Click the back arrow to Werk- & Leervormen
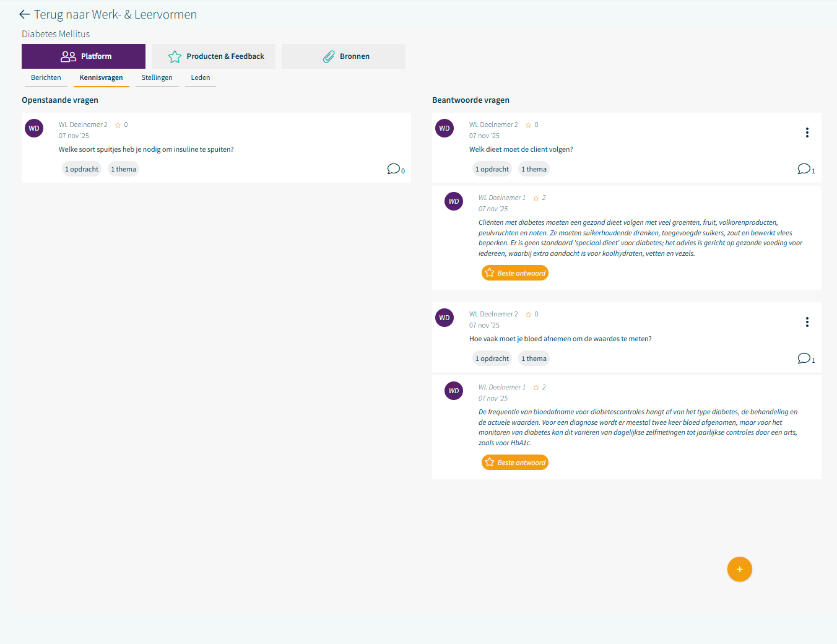The image size is (837, 644). [25, 14]
